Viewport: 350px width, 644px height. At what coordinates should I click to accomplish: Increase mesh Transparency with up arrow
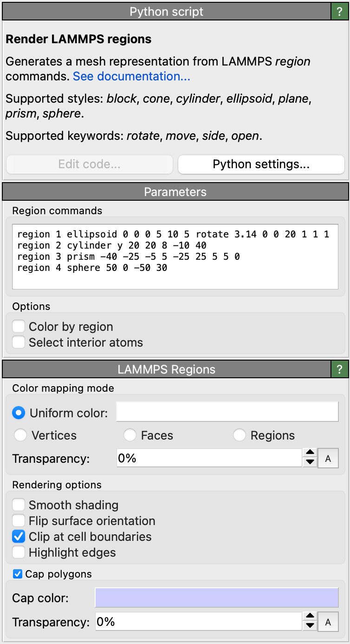[311, 453]
